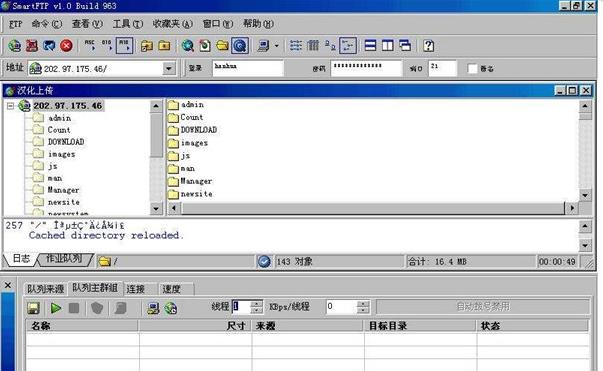603x371 pixels.
Task: Click the small icons view button
Action: [x=330, y=46]
